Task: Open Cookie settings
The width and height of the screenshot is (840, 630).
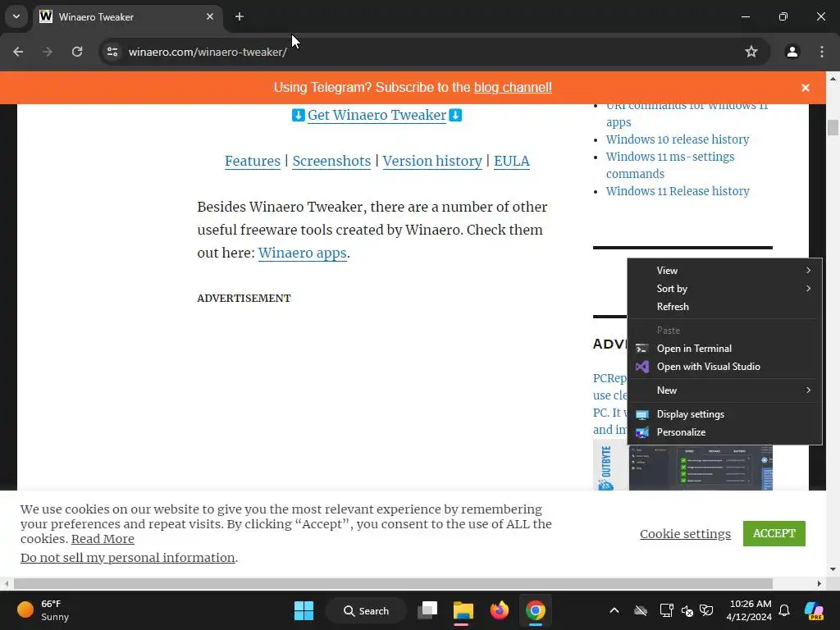Action: click(685, 534)
